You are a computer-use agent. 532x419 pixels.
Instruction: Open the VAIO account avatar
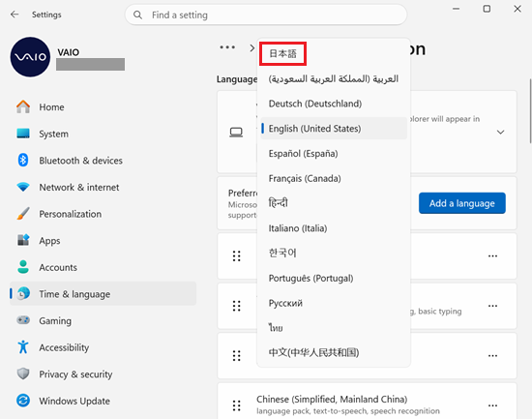click(x=30, y=57)
